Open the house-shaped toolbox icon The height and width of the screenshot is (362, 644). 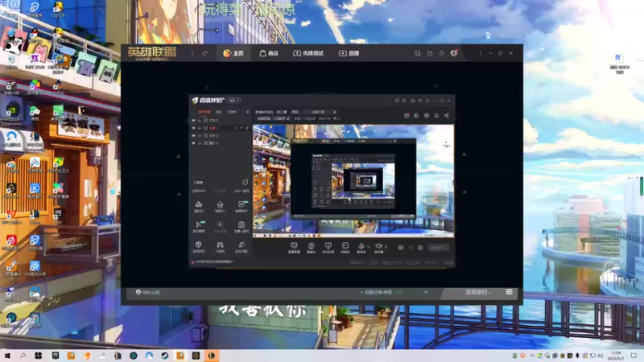[220, 207]
